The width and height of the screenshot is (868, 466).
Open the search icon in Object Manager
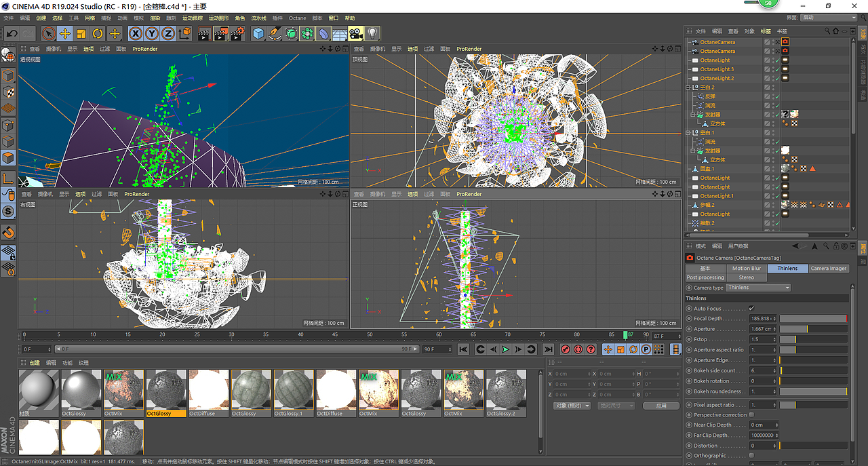pyautogui.click(x=827, y=31)
